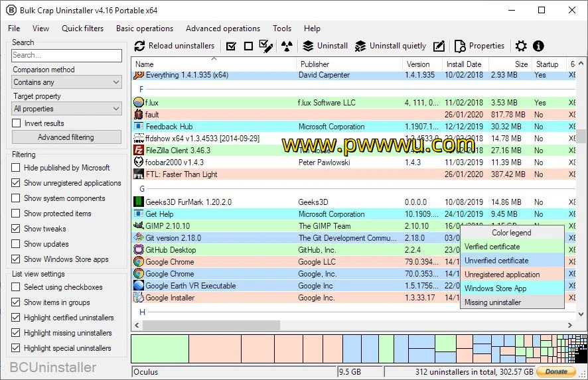Check Show updates option
Image resolution: width=588 pixels, height=380 pixels.
(16, 244)
